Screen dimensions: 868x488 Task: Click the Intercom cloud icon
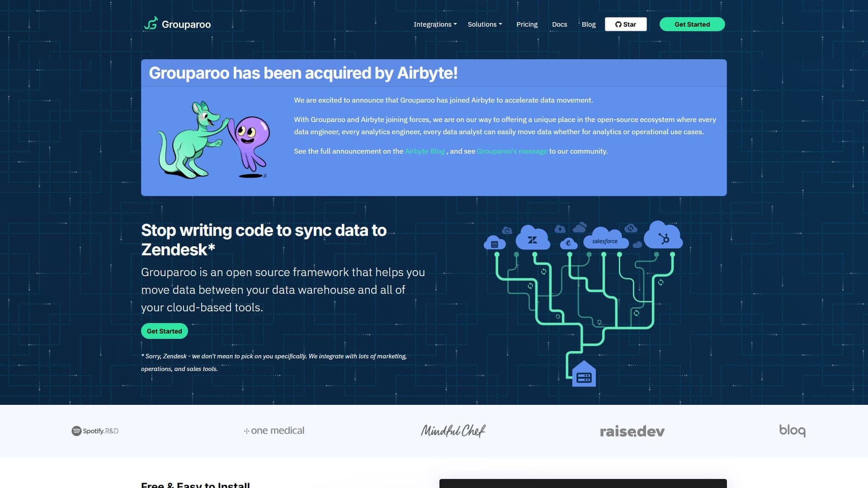click(495, 243)
